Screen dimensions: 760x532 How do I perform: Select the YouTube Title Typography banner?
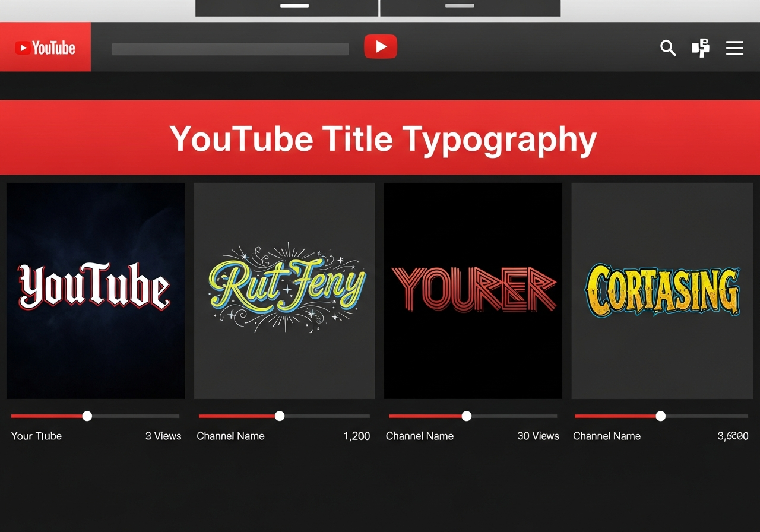tap(380, 138)
